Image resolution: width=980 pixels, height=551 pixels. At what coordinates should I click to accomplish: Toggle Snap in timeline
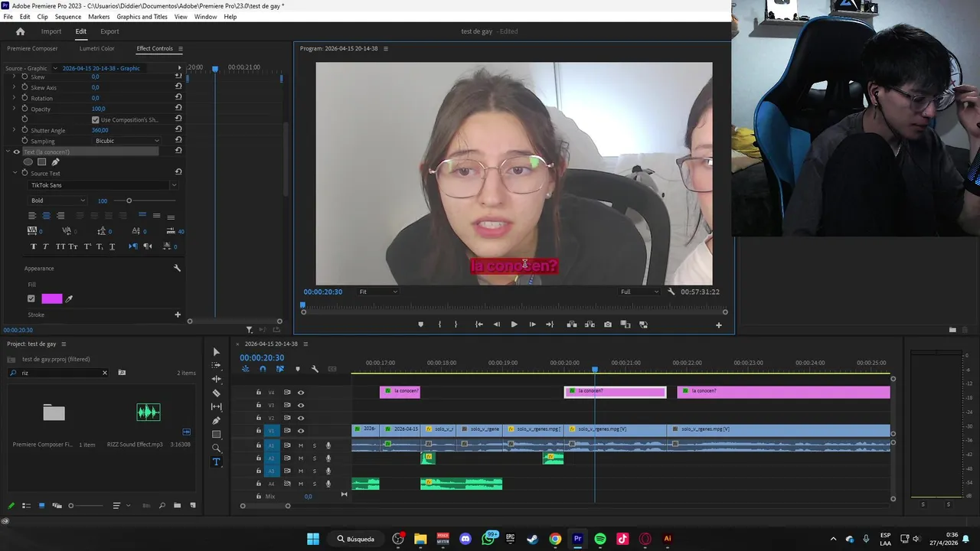pos(263,369)
